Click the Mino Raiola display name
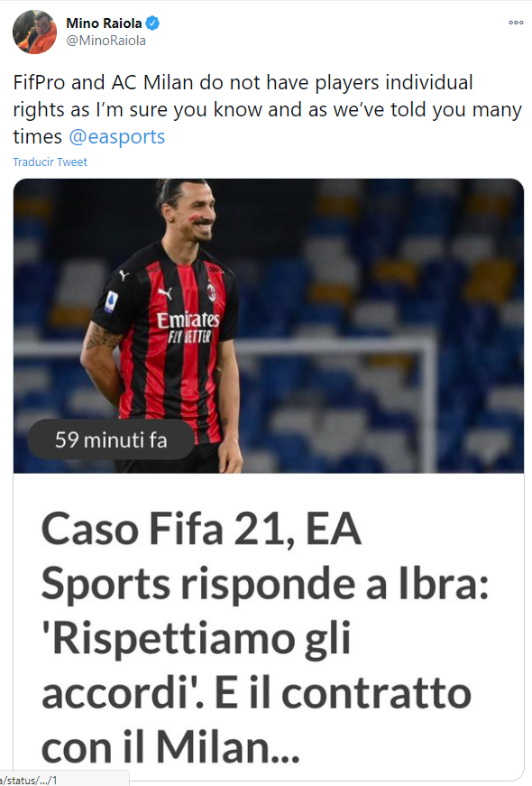The width and height of the screenshot is (532, 786). pyautogui.click(x=104, y=23)
